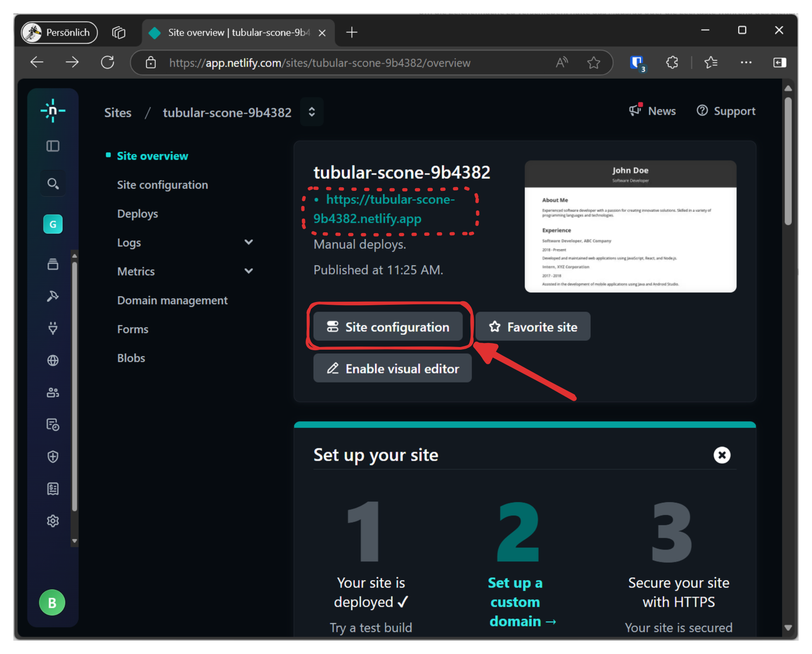Dismiss the Set up your site panel

722,455
